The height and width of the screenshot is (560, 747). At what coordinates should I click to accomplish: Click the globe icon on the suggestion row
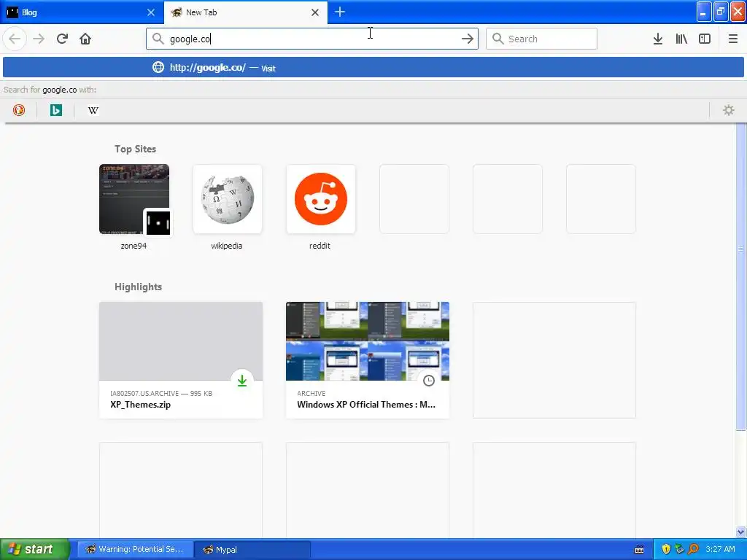(x=158, y=67)
